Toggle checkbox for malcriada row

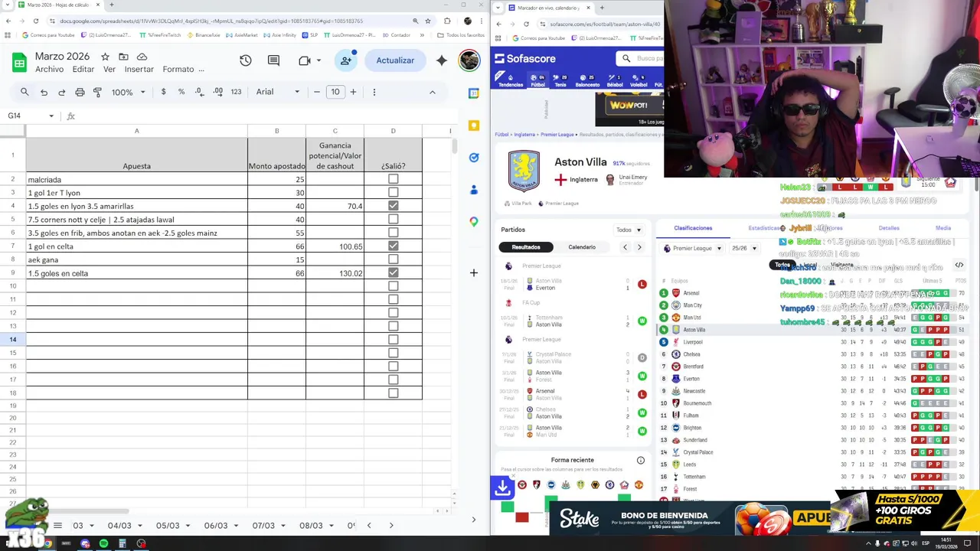[393, 179]
